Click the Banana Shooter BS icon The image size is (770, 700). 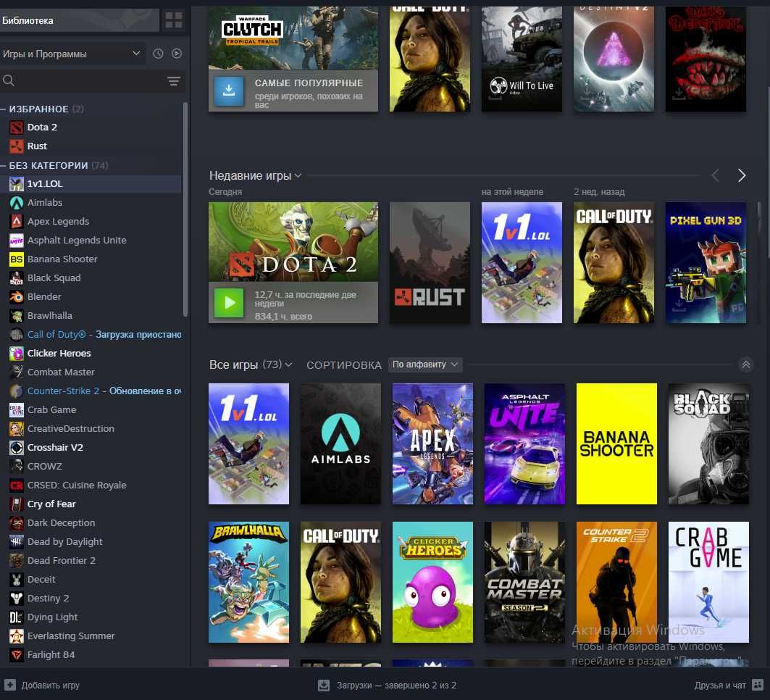(x=16, y=259)
